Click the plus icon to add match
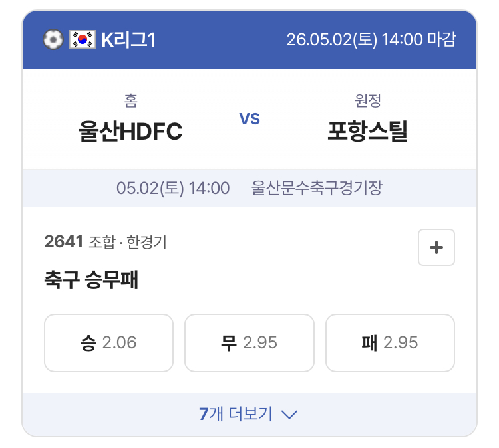Viewport: 499px width, 448px height. coord(436,247)
